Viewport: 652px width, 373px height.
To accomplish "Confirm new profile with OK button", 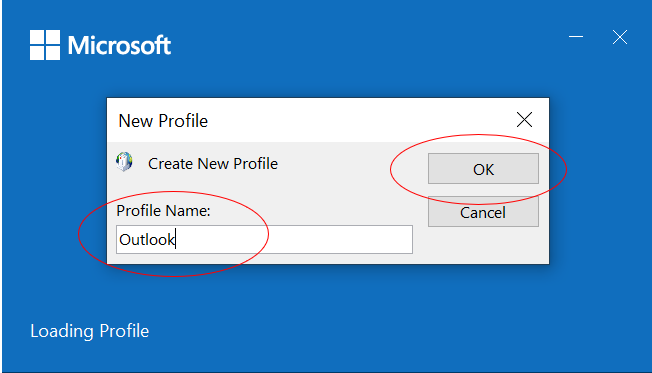I will [x=483, y=168].
